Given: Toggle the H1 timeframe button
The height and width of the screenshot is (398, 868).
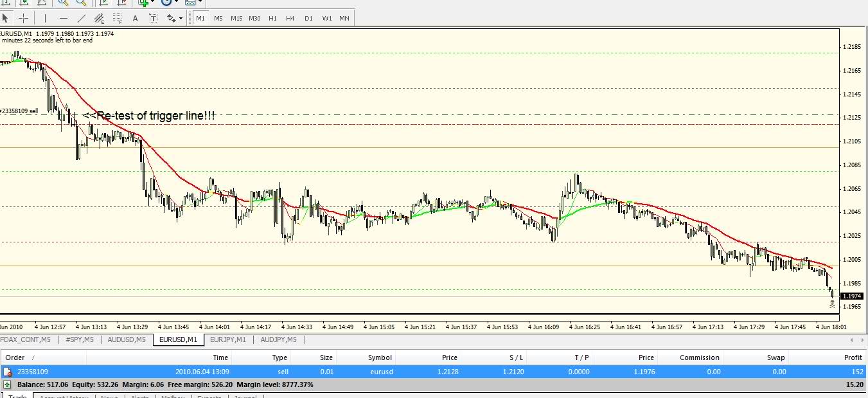Looking at the screenshot, I should point(272,18).
